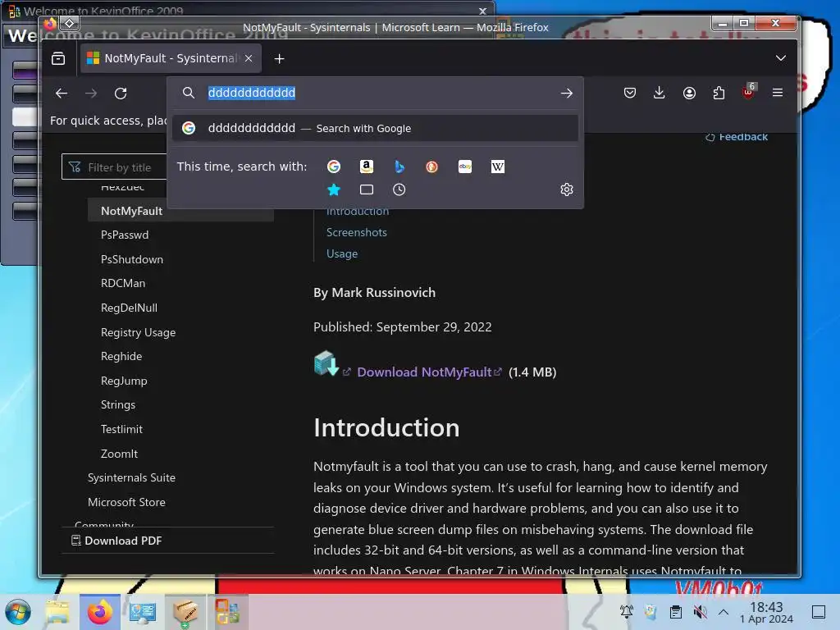This screenshot has height=630, width=840.
Task: Open the KevinOffice taskbar icon
Action: click(228, 612)
